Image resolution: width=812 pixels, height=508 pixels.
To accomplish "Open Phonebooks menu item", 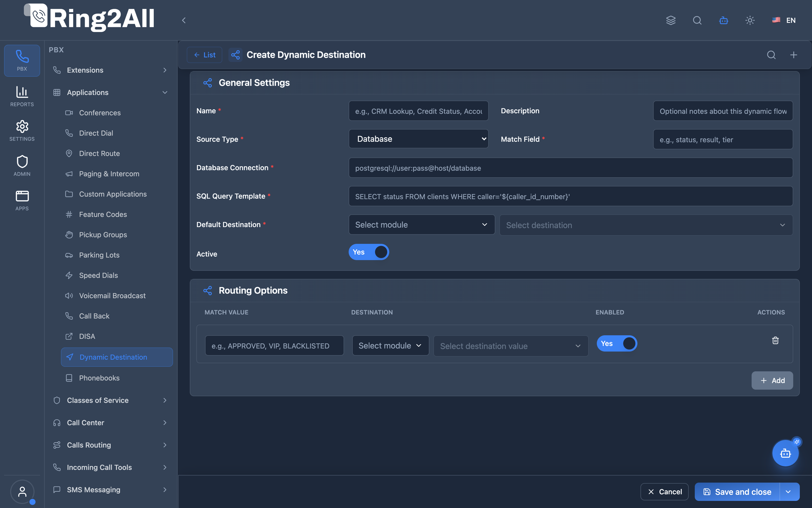I will click(117, 378).
